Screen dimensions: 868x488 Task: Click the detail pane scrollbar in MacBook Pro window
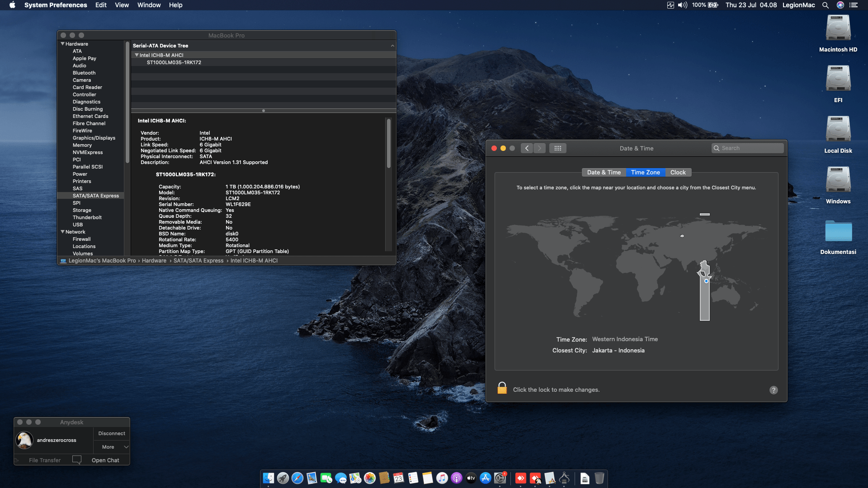coord(388,143)
